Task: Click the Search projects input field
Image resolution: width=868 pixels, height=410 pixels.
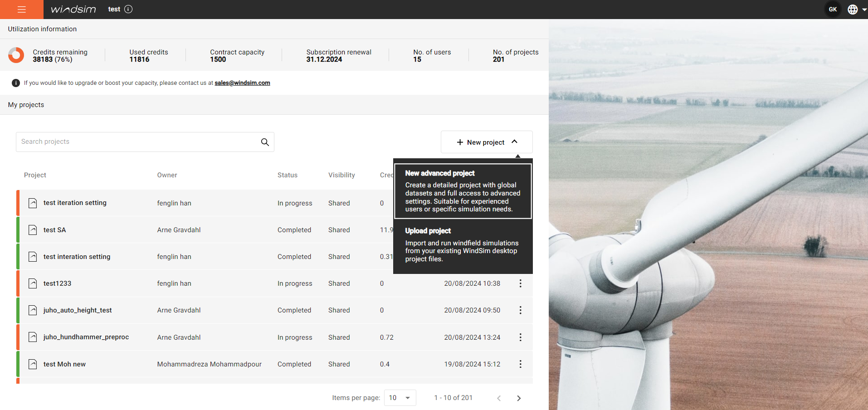Action: coord(138,142)
